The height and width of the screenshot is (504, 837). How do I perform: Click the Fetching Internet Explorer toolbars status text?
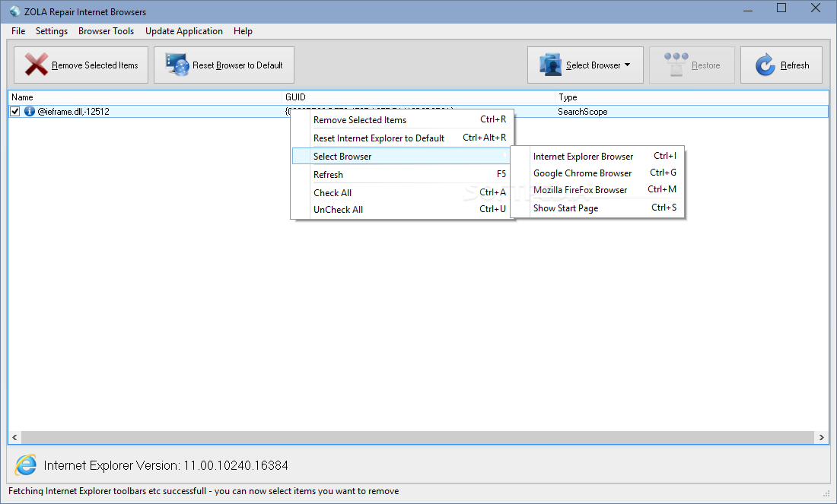203,491
